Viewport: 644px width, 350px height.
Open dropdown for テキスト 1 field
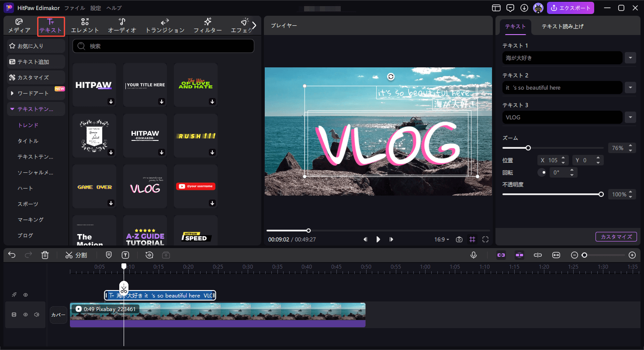pyautogui.click(x=630, y=58)
